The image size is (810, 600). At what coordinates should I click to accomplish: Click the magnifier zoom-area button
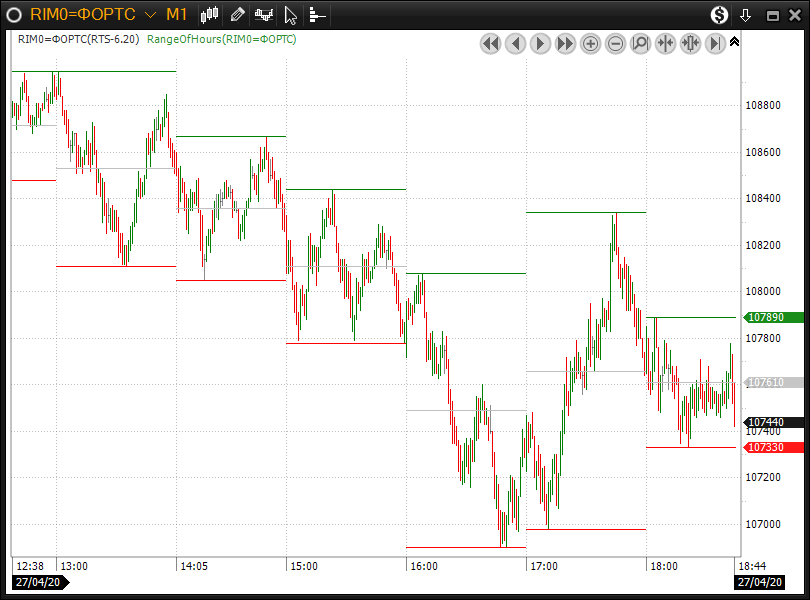tap(641, 43)
